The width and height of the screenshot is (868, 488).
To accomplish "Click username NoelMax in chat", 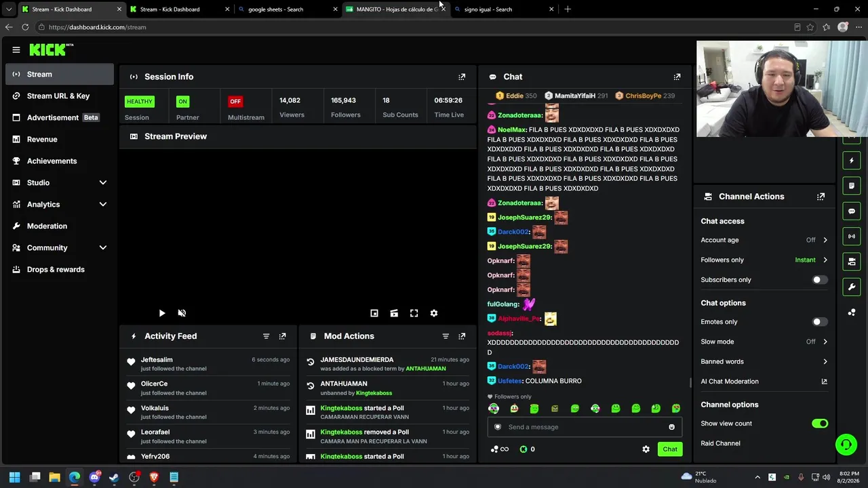I will click(x=512, y=129).
